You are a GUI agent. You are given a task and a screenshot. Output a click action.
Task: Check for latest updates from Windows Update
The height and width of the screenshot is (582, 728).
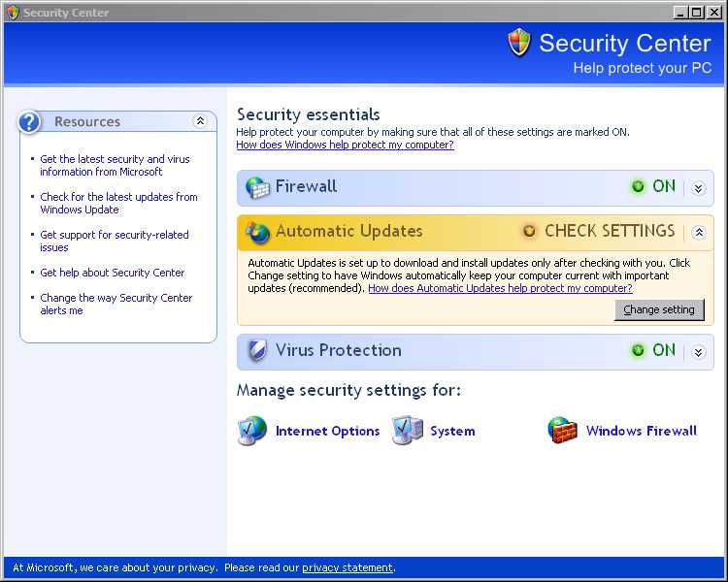click(118, 204)
